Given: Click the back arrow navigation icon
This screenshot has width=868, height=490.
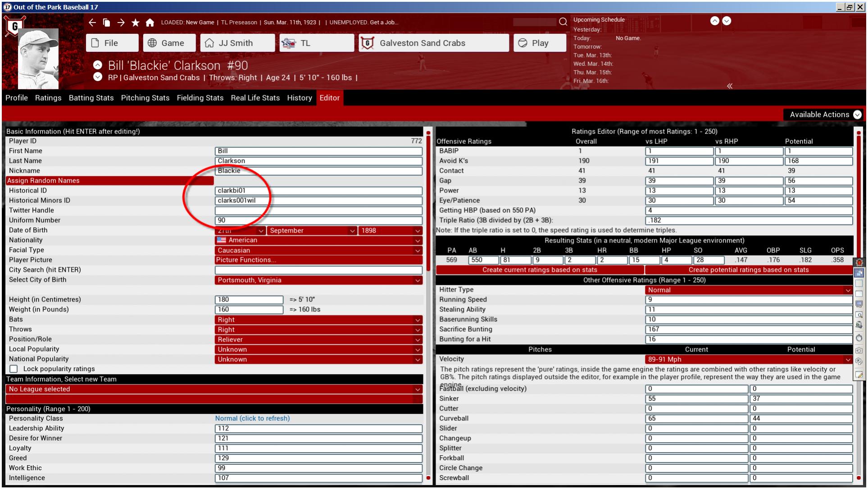Looking at the screenshot, I should pyautogui.click(x=92, y=23).
